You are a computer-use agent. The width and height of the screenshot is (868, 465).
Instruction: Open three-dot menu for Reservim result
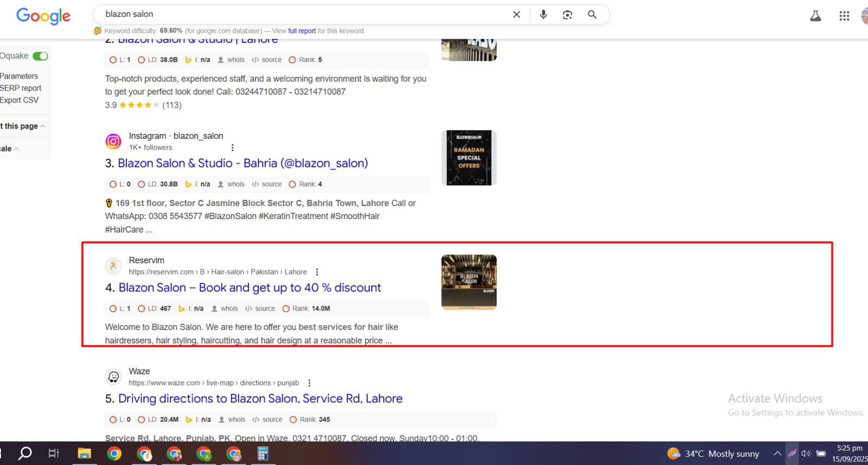(x=317, y=272)
